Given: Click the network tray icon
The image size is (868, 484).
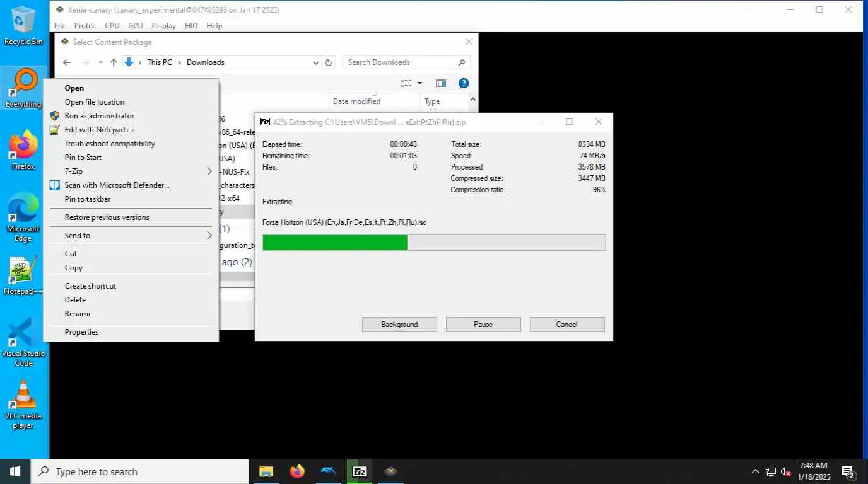Looking at the screenshot, I should [x=771, y=471].
